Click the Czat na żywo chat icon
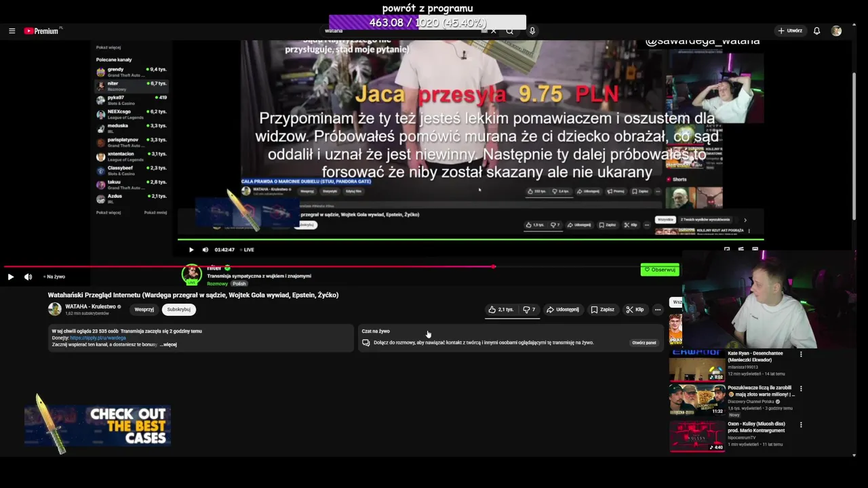The image size is (868, 488). pyautogui.click(x=366, y=342)
